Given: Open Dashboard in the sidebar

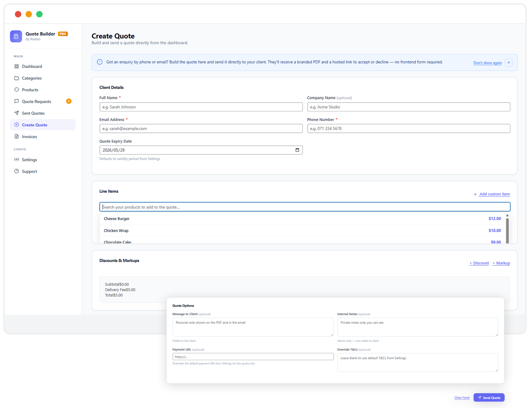Looking at the screenshot, I should pos(43,66).
